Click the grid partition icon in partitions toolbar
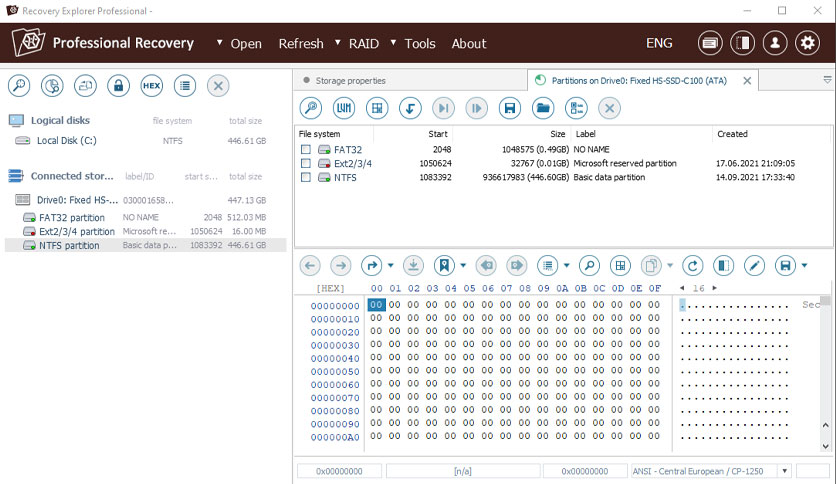 [377, 108]
